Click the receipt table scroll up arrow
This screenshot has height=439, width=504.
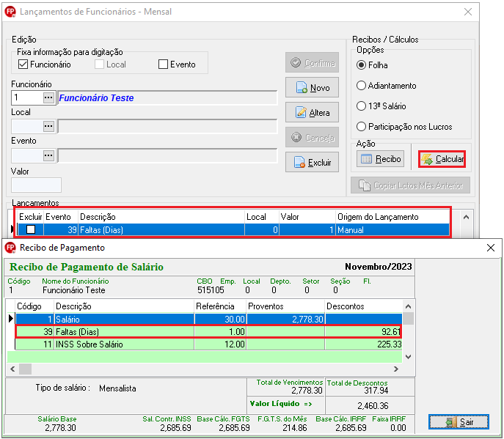coord(408,306)
